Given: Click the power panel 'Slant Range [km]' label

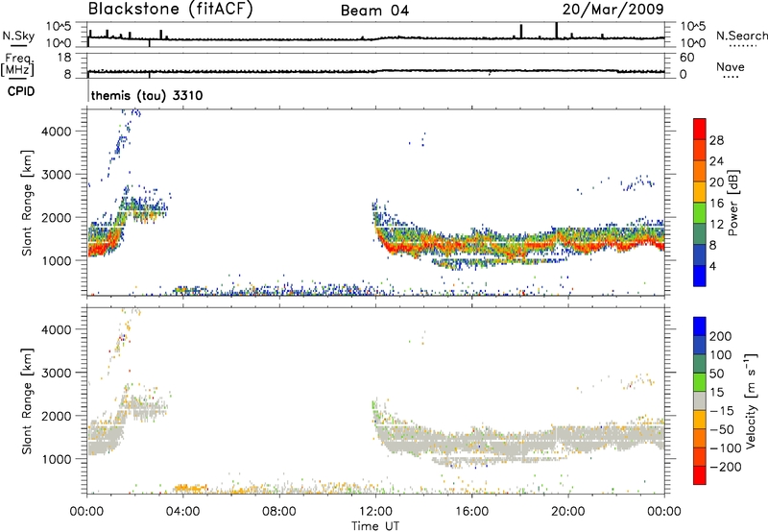Looking at the screenshot, I should coord(27,203).
